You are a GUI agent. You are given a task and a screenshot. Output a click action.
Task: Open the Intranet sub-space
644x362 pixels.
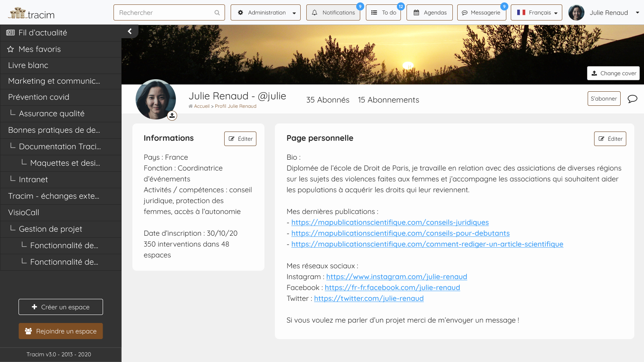[x=61, y=180]
